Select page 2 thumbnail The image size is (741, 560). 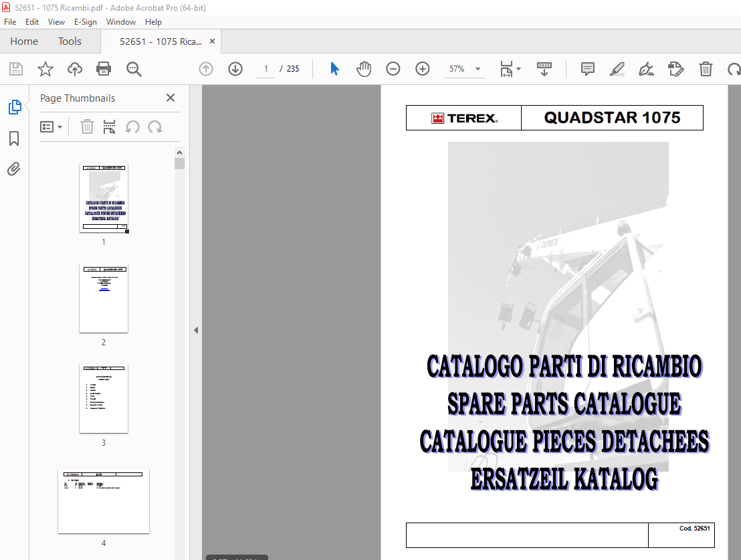click(104, 298)
